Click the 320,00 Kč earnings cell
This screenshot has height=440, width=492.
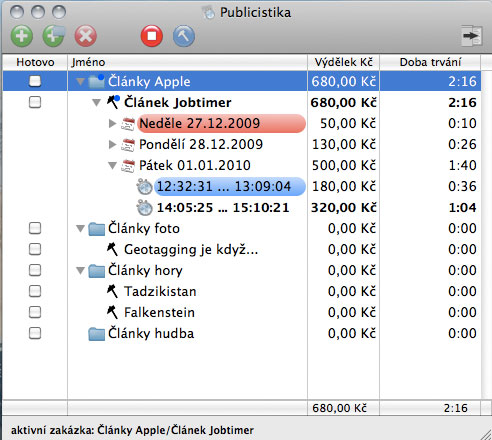(x=343, y=207)
